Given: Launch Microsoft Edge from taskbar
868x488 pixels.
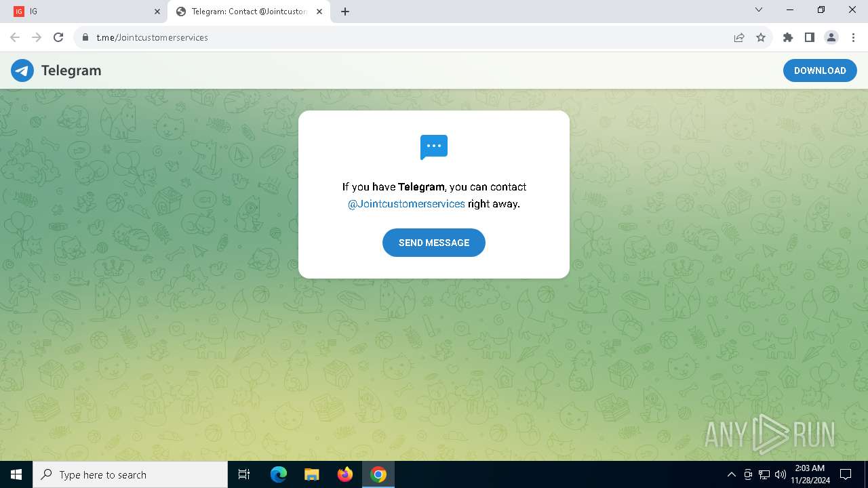Looking at the screenshot, I should [279, 474].
